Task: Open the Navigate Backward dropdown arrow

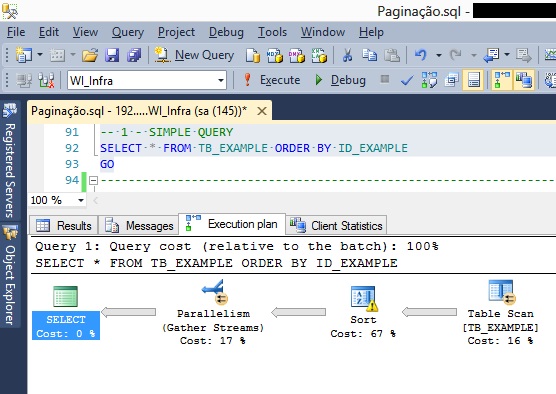Action: coord(507,55)
